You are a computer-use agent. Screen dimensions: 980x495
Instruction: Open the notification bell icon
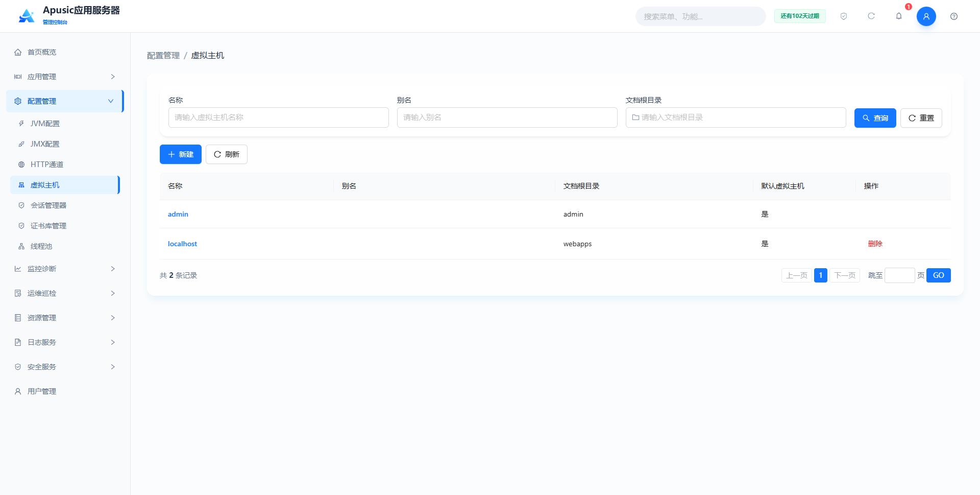point(899,16)
